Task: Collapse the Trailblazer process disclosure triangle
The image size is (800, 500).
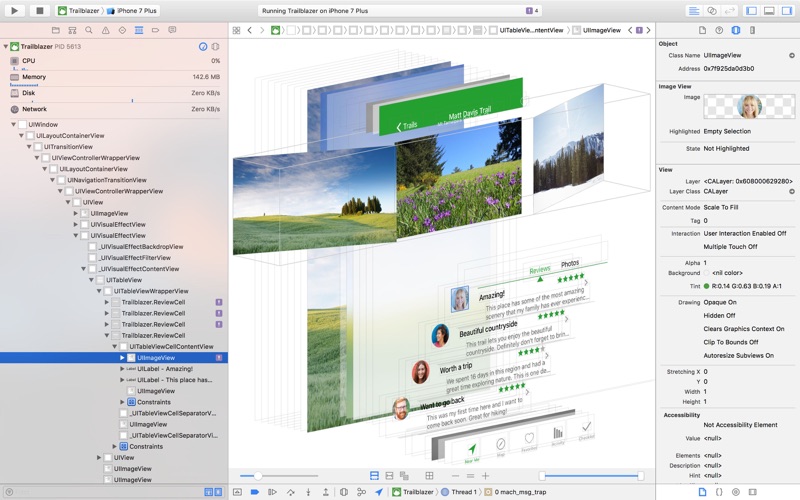Action: click(5, 46)
